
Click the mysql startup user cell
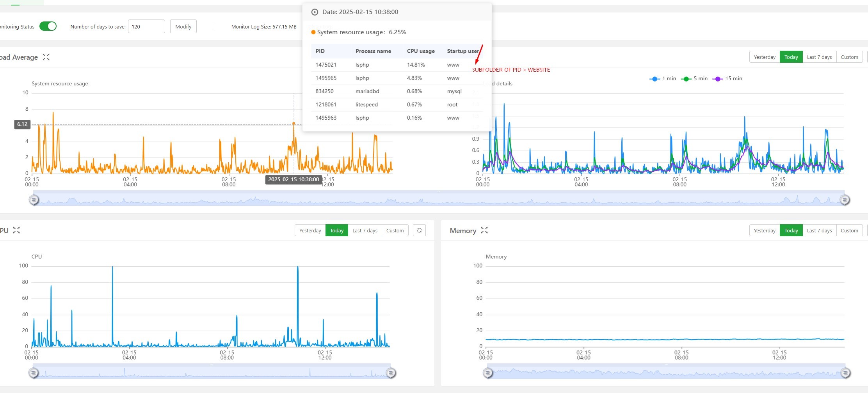coord(454,91)
